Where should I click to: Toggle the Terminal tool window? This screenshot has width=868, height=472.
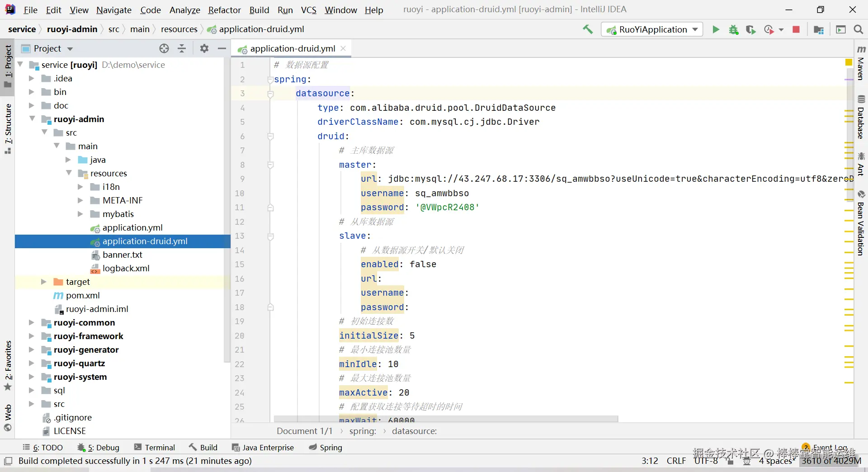[155, 447]
